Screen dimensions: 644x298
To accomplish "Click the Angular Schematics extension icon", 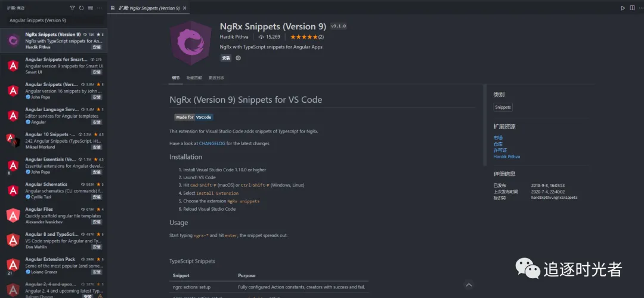I will click(x=13, y=191).
